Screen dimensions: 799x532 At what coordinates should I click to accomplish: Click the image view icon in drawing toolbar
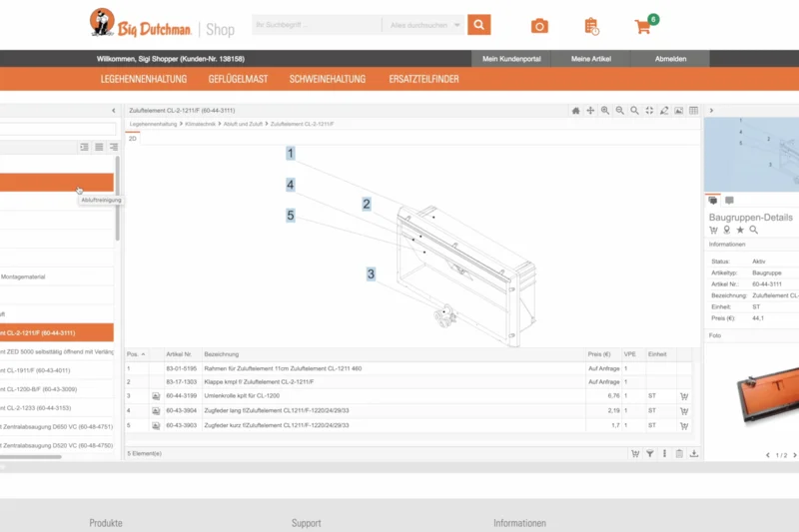(679, 111)
